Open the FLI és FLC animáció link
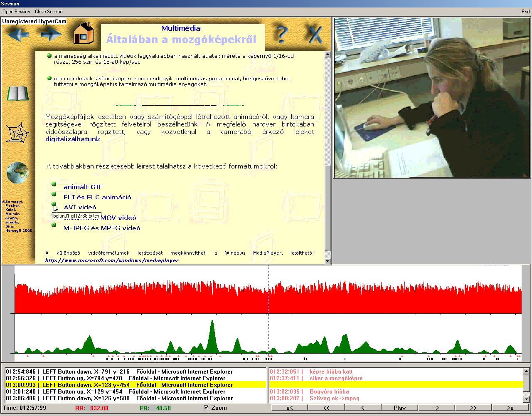Image resolution: width=532 pixels, height=416 pixels. coord(97,197)
